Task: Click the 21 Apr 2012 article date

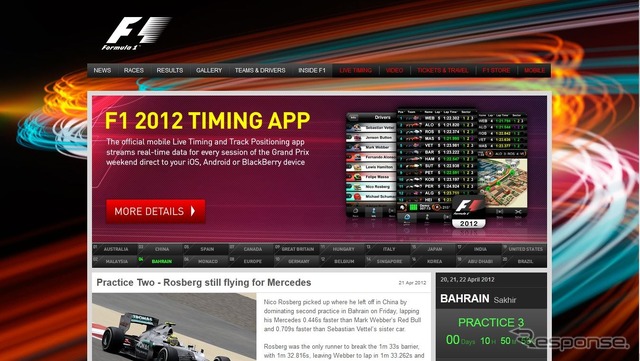Action: [x=412, y=283]
